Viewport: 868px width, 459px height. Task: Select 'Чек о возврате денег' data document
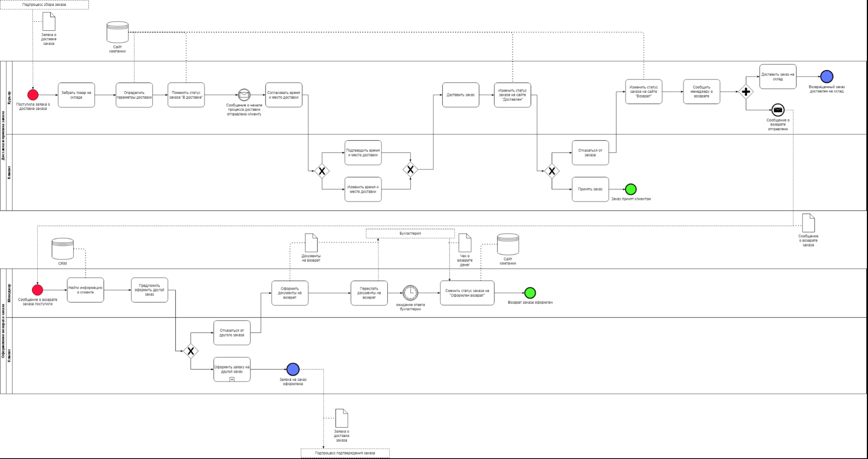tap(465, 243)
